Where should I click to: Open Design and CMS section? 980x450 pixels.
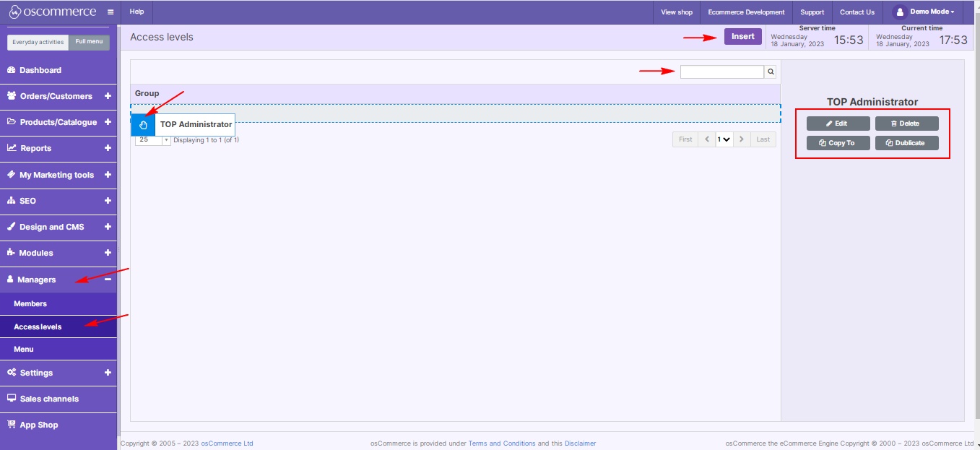click(58, 227)
